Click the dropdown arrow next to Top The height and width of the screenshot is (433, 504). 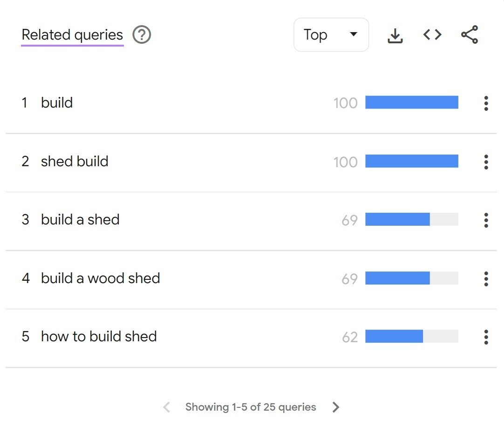354,34
